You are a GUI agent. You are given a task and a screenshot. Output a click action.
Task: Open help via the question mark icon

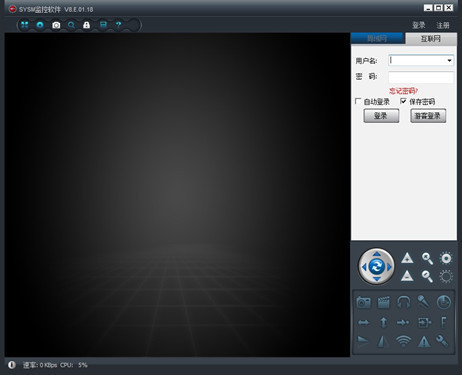[118, 25]
